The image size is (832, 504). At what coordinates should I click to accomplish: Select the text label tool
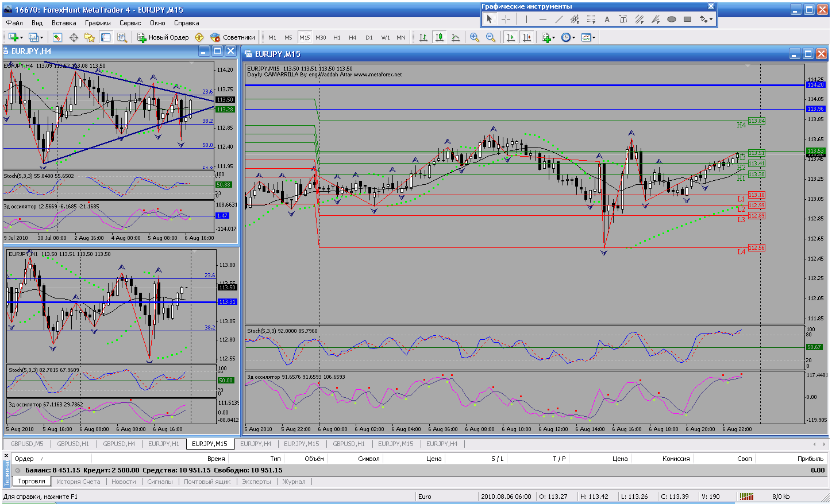click(623, 19)
